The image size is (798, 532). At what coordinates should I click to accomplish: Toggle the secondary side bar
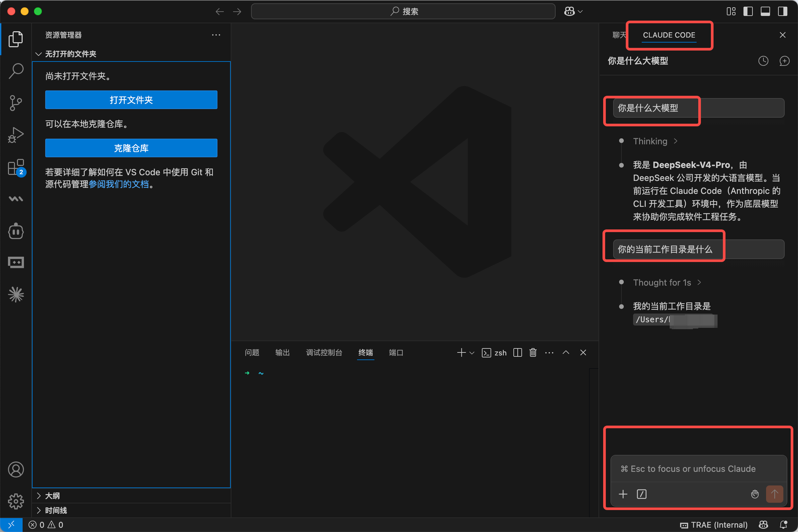pos(783,12)
